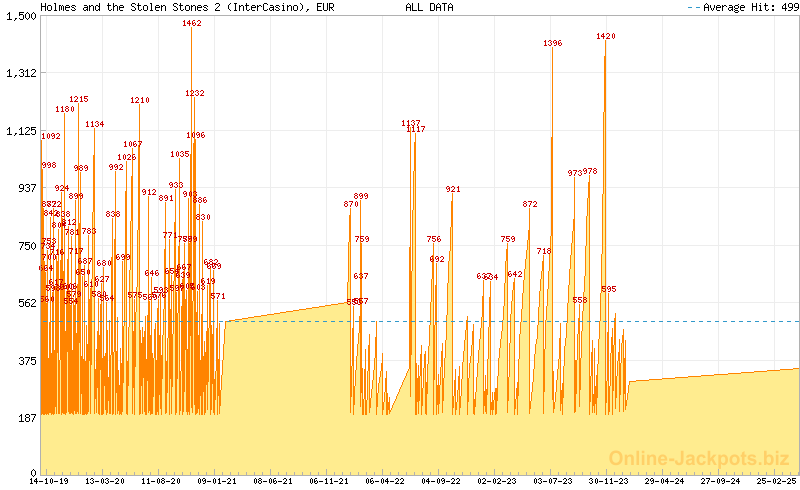
Task: Click the 1215 data point label
Action: pyautogui.click(x=79, y=99)
